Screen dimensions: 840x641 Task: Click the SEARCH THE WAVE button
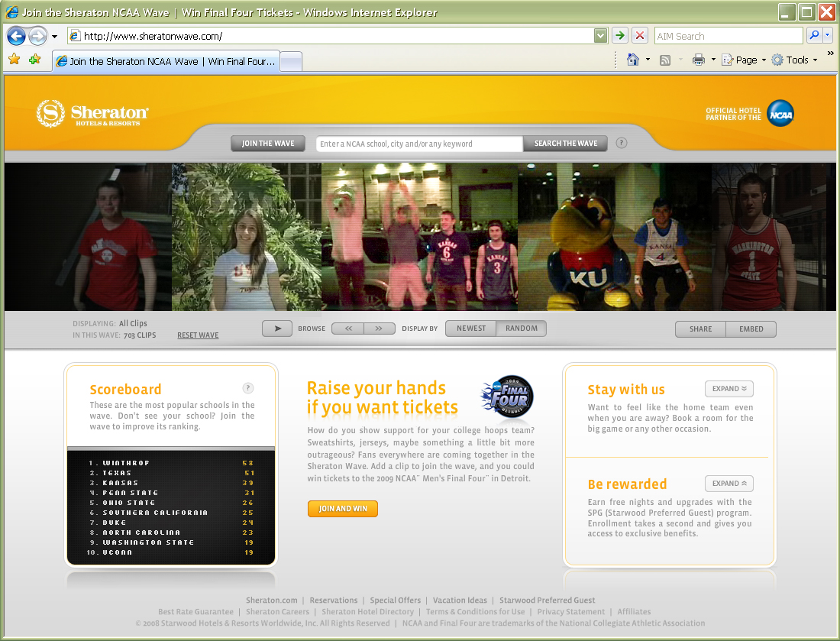(565, 144)
